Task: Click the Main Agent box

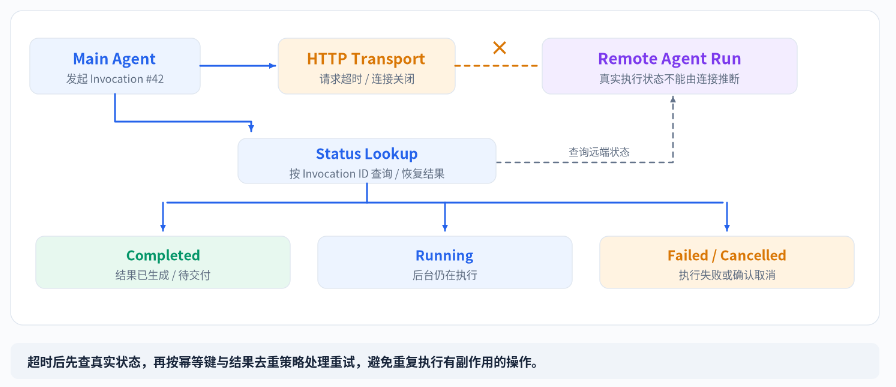Action: point(115,66)
